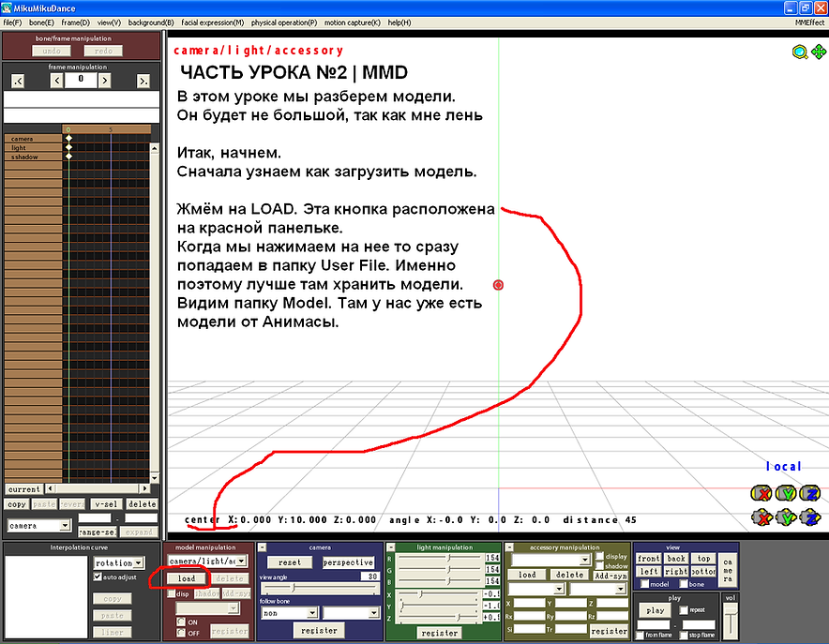Toggle the bone checkbox in view panel
This screenshot has width=829, height=644.
[x=684, y=584]
